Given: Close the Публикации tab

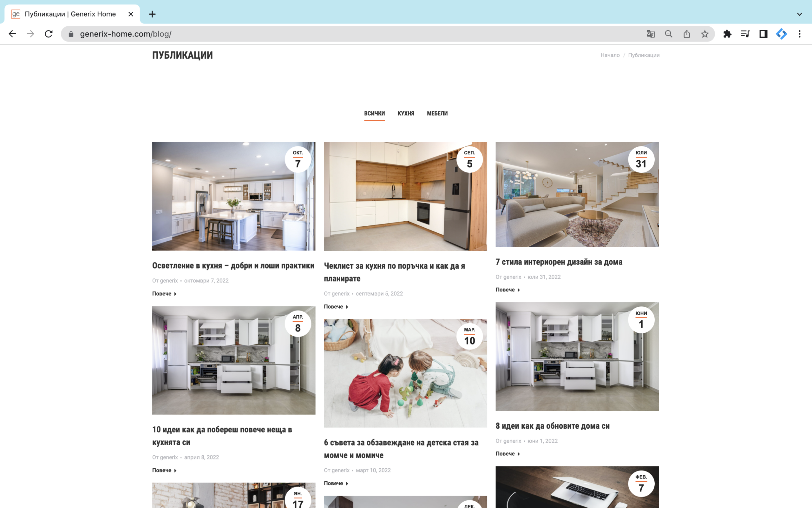Looking at the screenshot, I should pos(131,14).
